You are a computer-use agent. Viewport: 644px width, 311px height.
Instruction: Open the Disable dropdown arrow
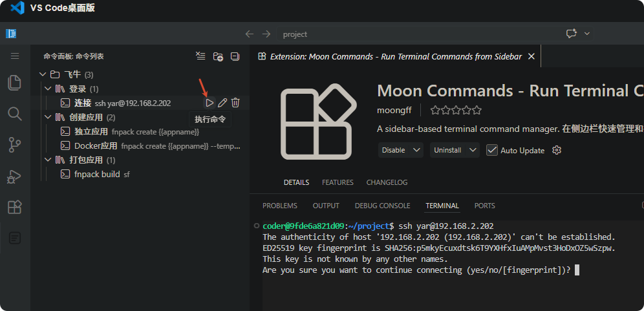tap(416, 150)
